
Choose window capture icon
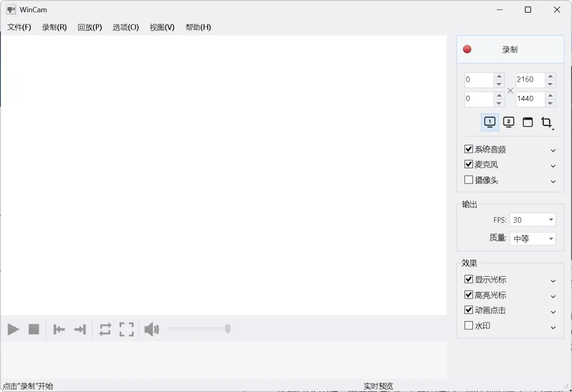pyautogui.click(x=528, y=122)
